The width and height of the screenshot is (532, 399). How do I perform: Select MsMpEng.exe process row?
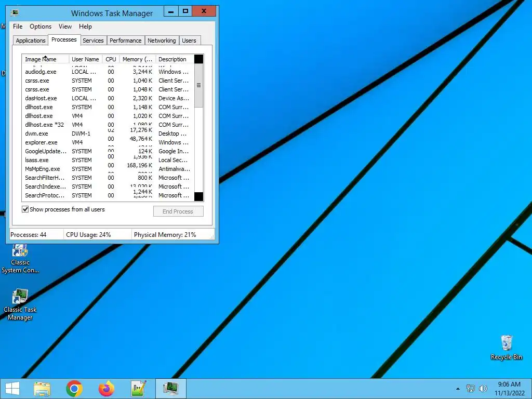coord(108,169)
